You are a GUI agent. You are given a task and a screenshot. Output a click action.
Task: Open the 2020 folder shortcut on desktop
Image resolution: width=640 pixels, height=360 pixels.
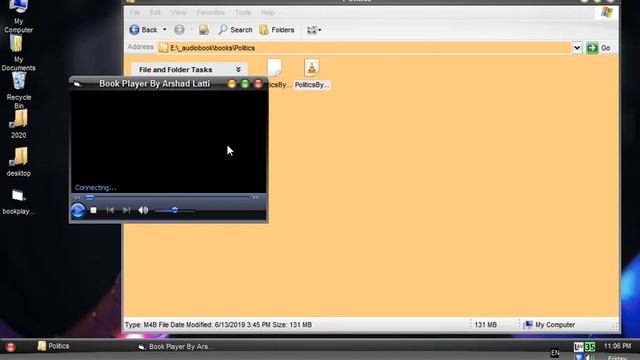tap(19, 124)
